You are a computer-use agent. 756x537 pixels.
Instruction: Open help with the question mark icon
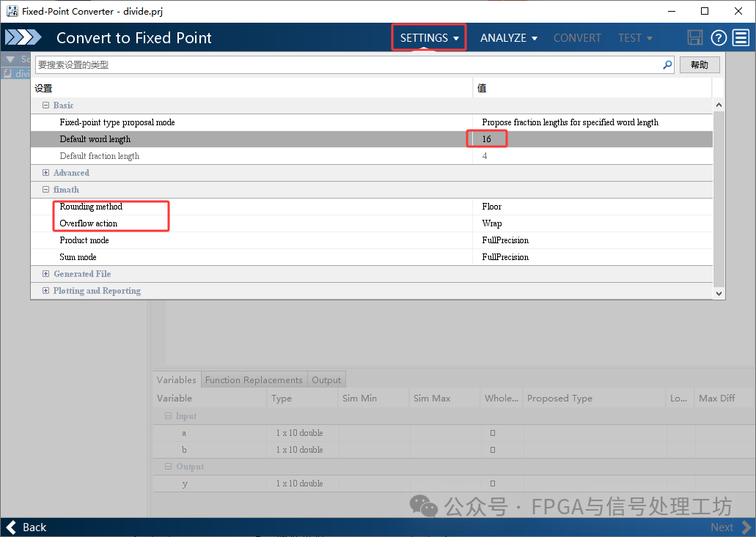(x=719, y=37)
